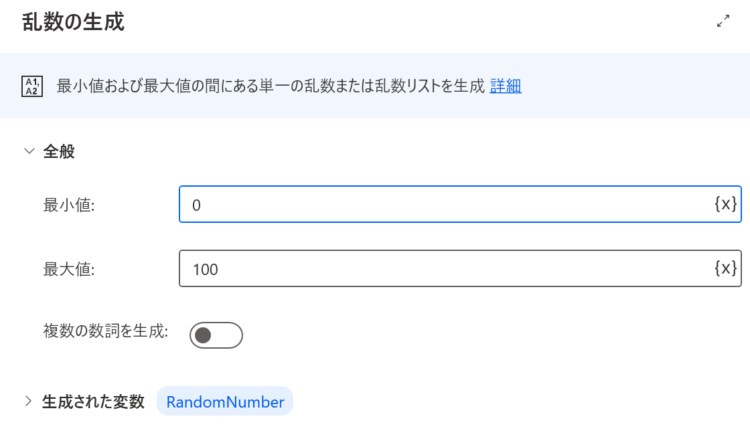Click the expand dialog arrows icon
This screenshot has height=439, width=750.
tap(723, 21)
